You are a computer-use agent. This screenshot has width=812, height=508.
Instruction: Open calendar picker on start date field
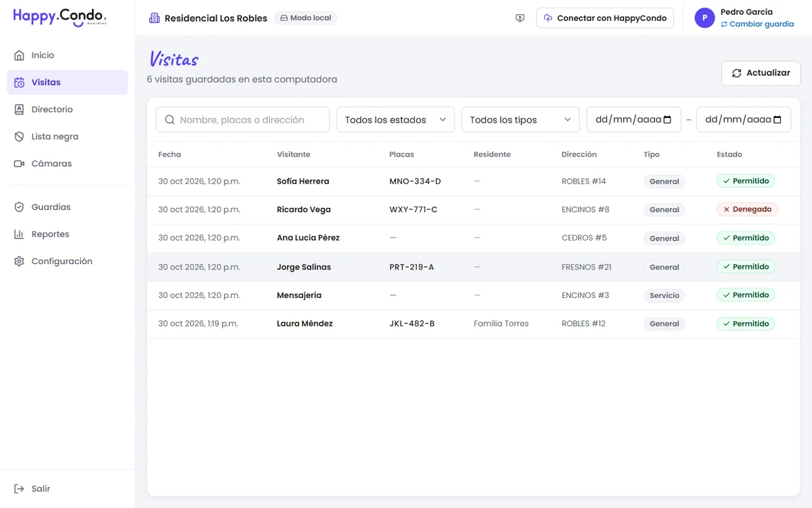[x=667, y=120]
